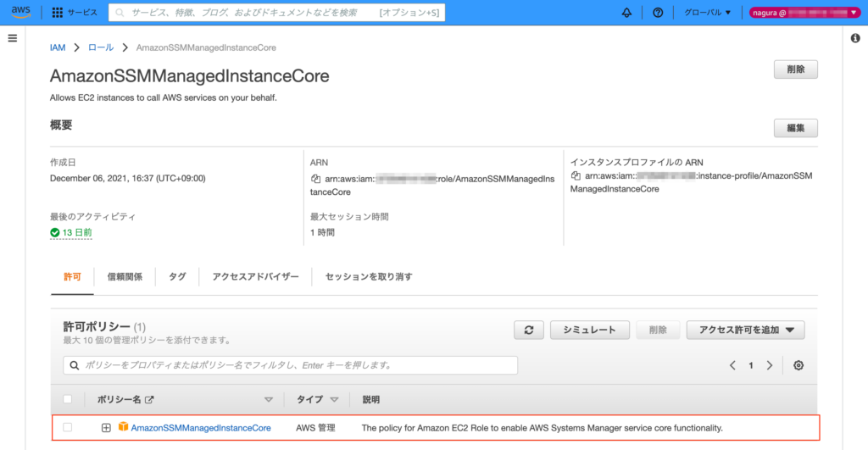
Task: Focus the AWS services search box
Action: tap(277, 12)
